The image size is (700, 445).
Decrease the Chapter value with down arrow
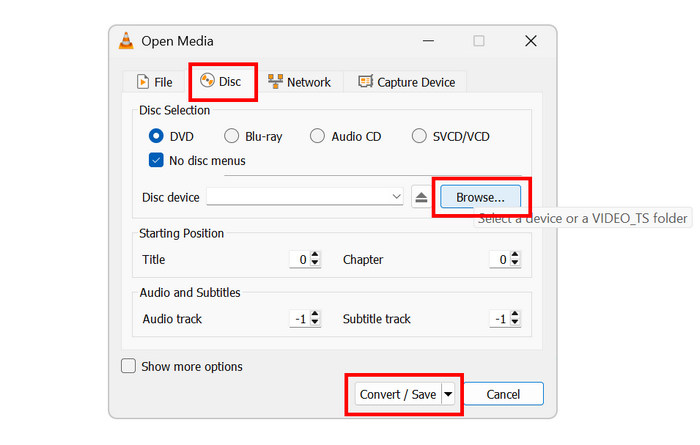(x=515, y=263)
